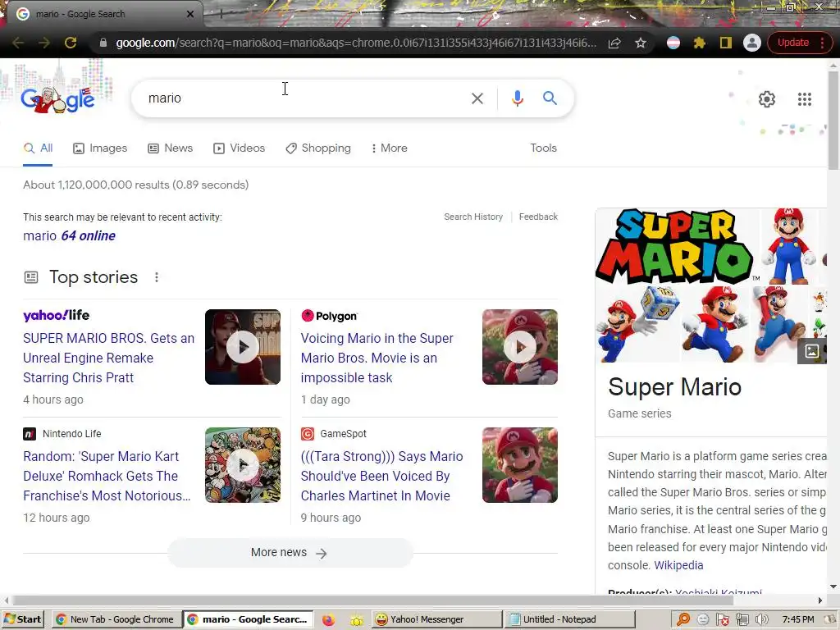
Task: Switch to the Images tab
Action: tap(100, 148)
